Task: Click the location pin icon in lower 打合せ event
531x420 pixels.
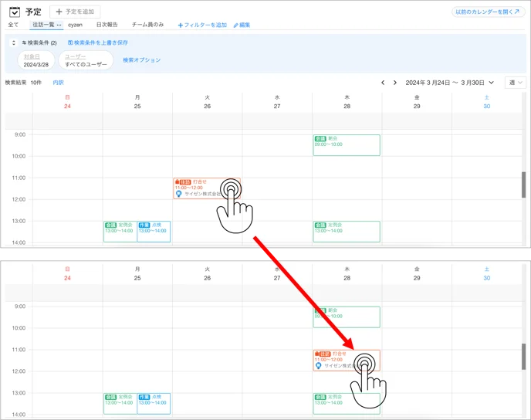Action: point(318,366)
